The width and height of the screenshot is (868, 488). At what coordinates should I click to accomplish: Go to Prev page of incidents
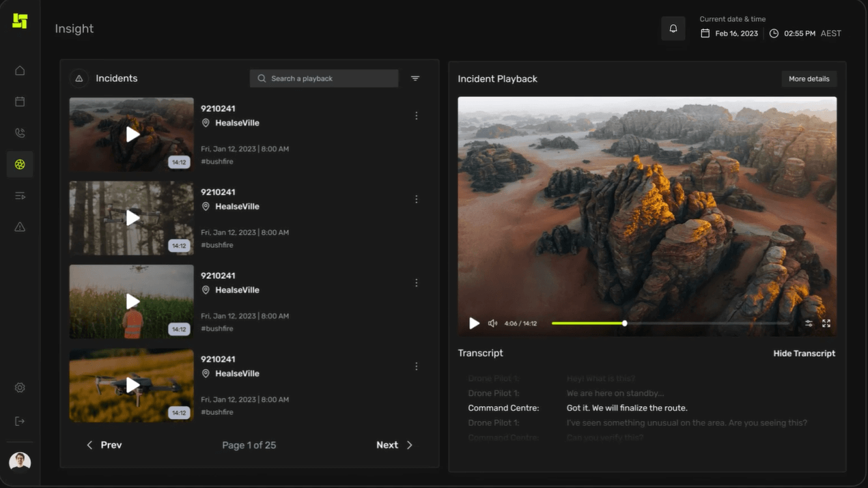click(104, 445)
